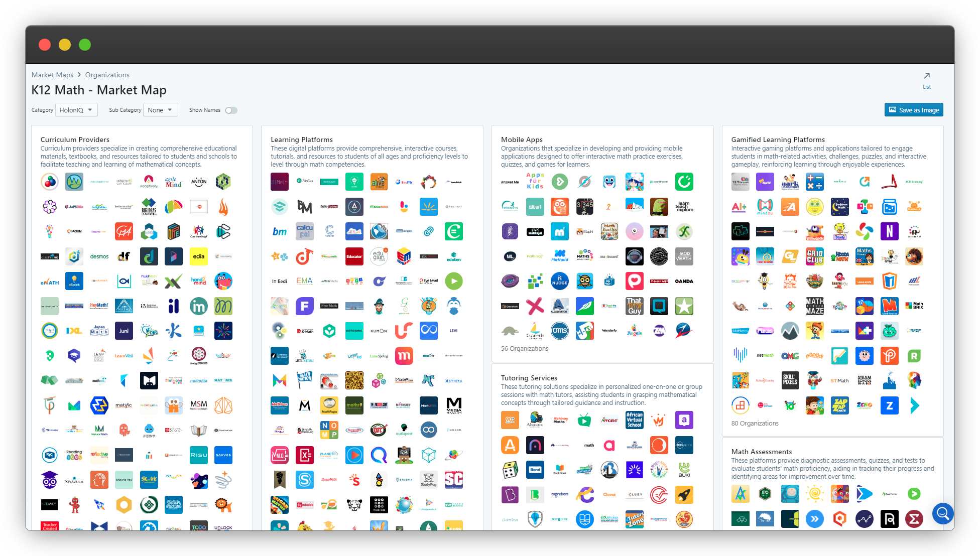Select the yellow edia logo
The width and height of the screenshot is (980, 556).
pos(198,256)
